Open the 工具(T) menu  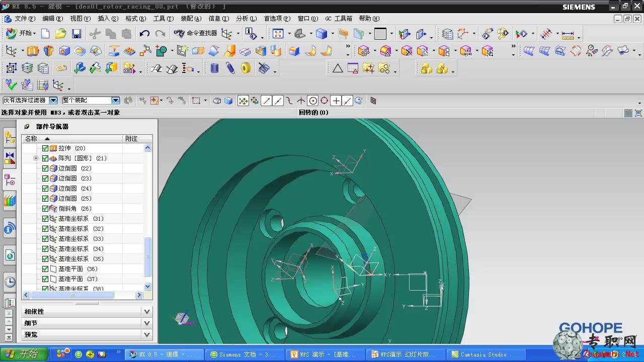164,19
